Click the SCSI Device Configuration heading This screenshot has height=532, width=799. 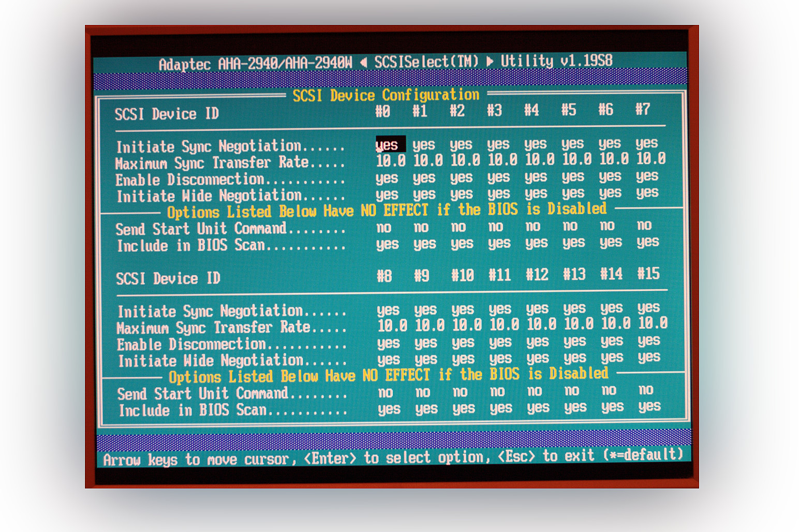[386, 95]
